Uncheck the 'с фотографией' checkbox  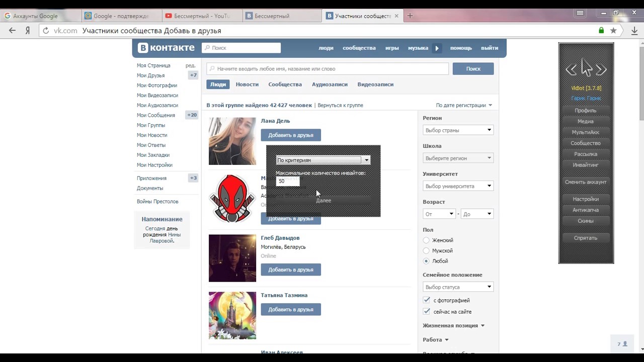tap(427, 300)
